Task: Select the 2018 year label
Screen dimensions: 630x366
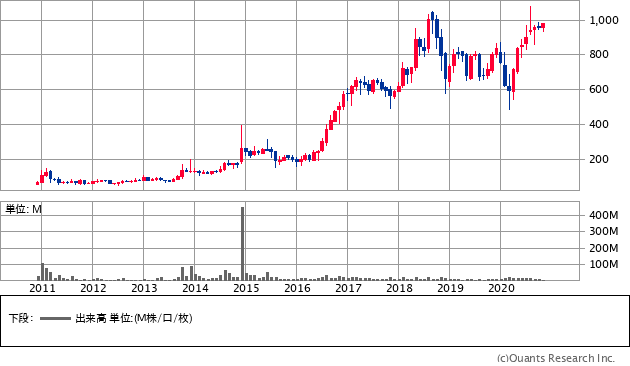Action: tap(399, 288)
